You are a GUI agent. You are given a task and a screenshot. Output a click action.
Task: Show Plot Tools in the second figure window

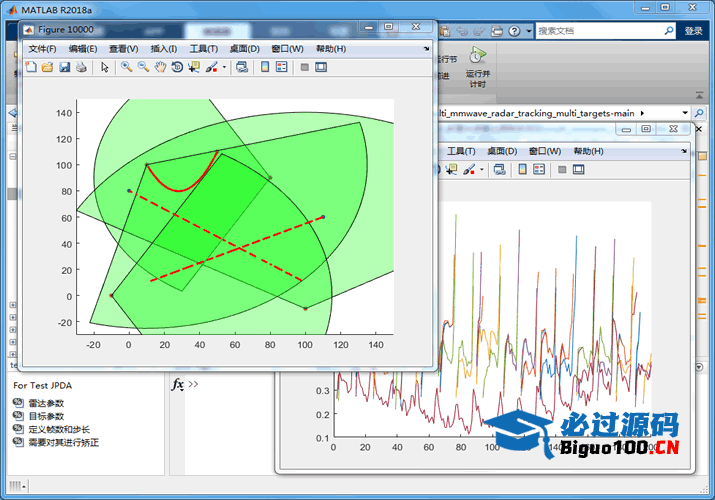click(579, 170)
